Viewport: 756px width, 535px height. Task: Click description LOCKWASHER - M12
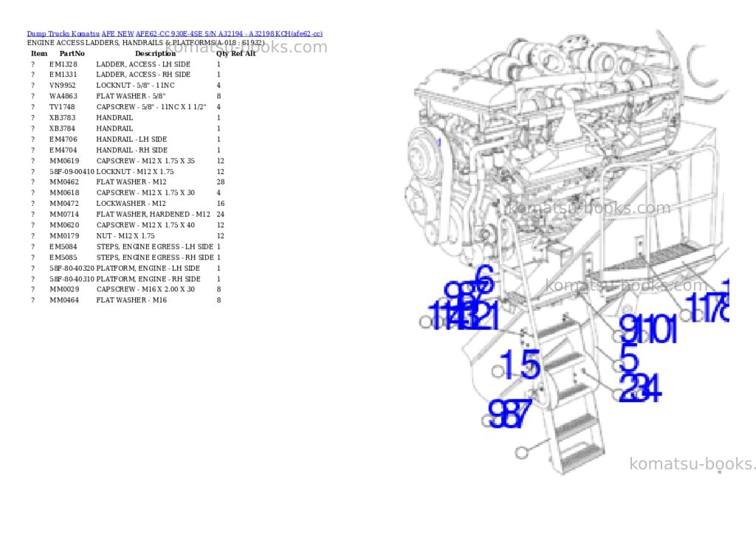(131, 204)
